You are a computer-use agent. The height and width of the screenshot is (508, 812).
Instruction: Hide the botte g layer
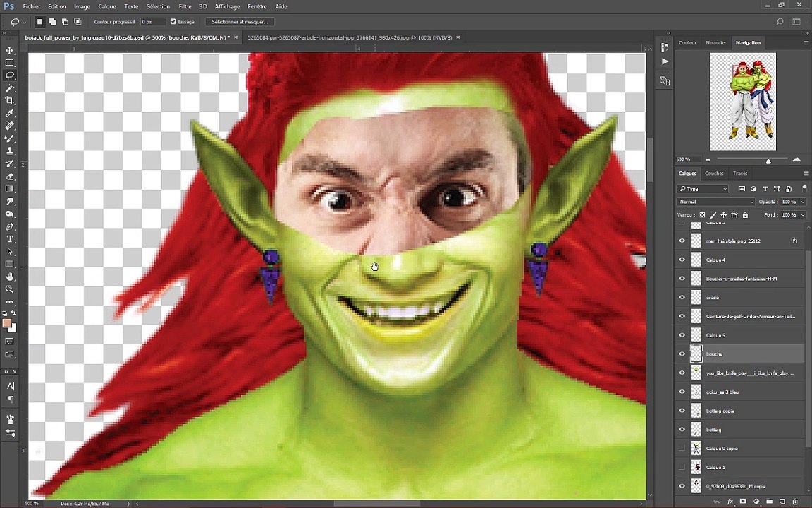click(682, 430)
